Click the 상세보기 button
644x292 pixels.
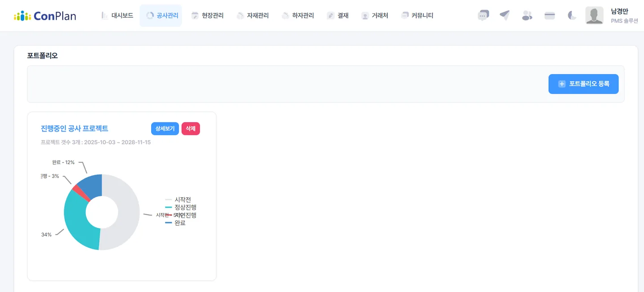click(165, 129)
